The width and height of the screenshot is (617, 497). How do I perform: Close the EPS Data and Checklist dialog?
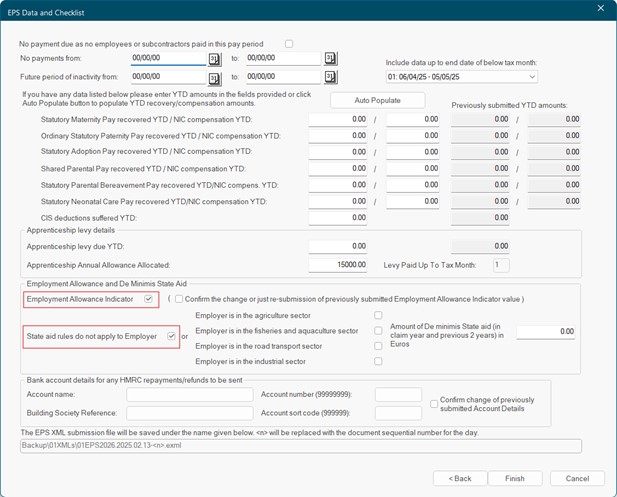click(x=600, y=8)
